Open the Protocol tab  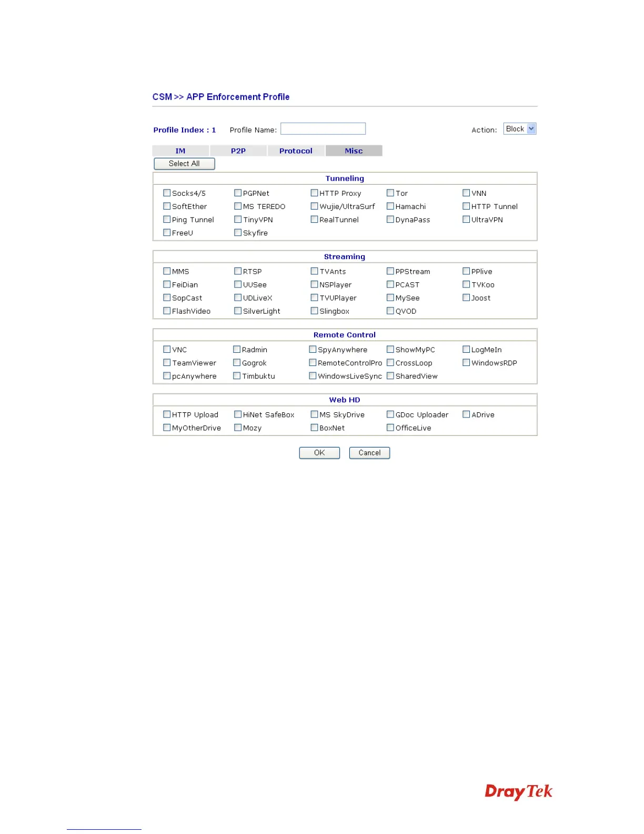tap(296, 151)
